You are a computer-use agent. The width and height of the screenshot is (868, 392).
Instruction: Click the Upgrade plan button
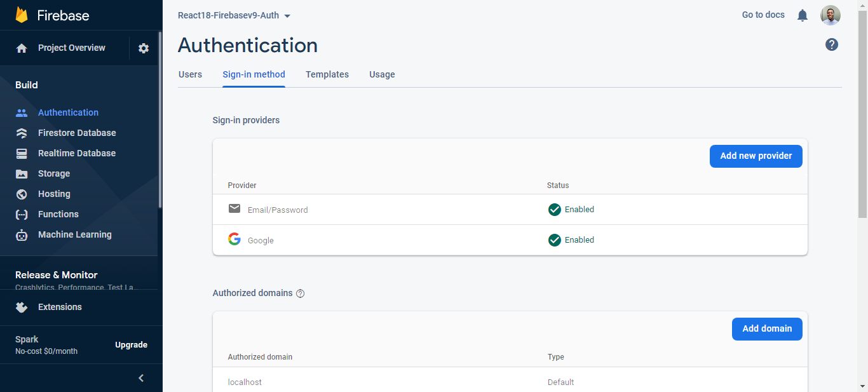pyautogui.click(x=131, y=345)
